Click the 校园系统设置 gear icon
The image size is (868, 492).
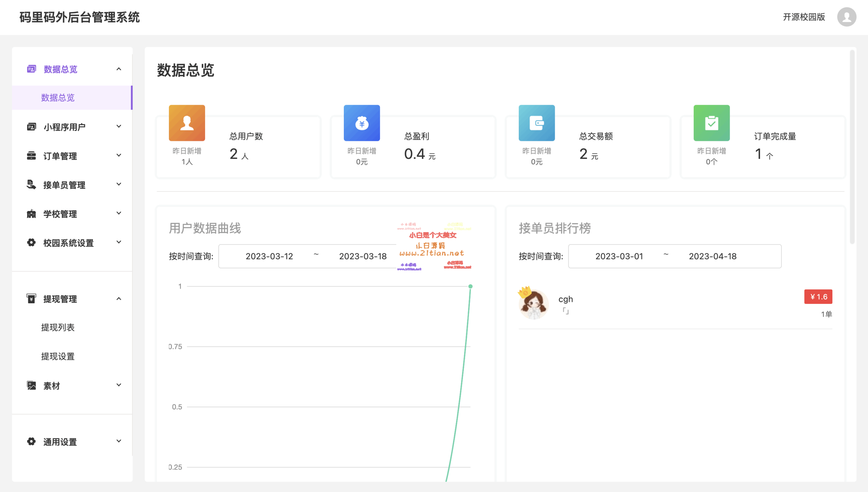tap(31, 243)
